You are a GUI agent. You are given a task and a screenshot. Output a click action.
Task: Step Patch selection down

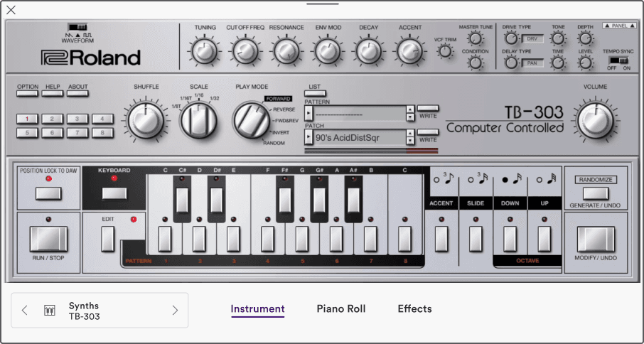point(409,141)
